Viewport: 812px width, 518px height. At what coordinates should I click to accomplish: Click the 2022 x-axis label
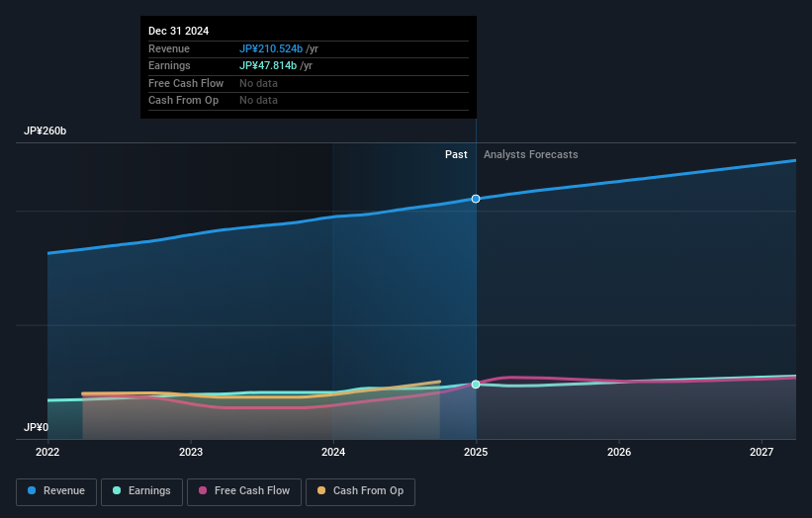[x=47, y=452]
